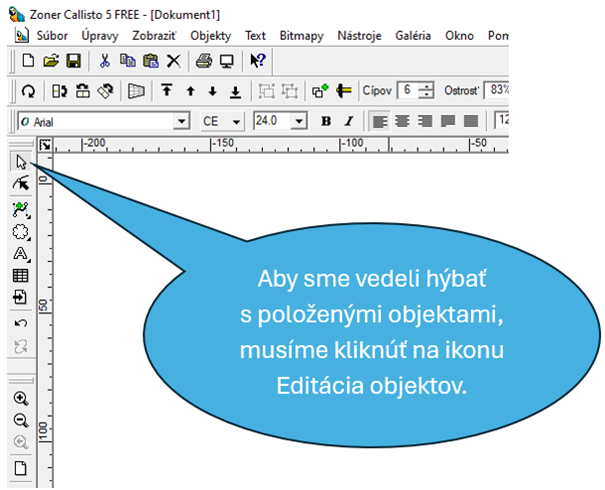Click the cut scissors icon
605x490 pixels.
coord(104,61)
